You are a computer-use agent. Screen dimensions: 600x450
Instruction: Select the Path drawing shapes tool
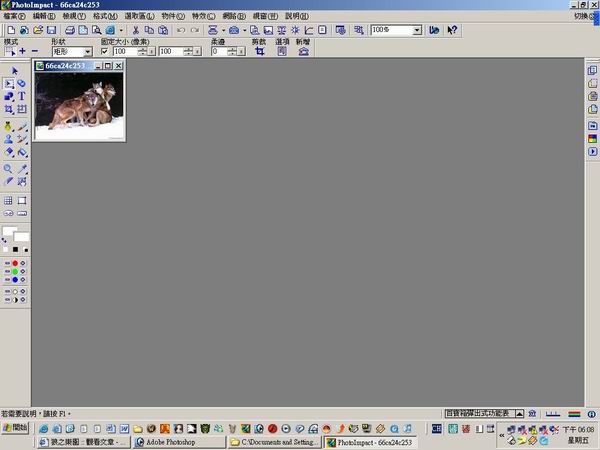pyautogui.click(x=9, y=96)
